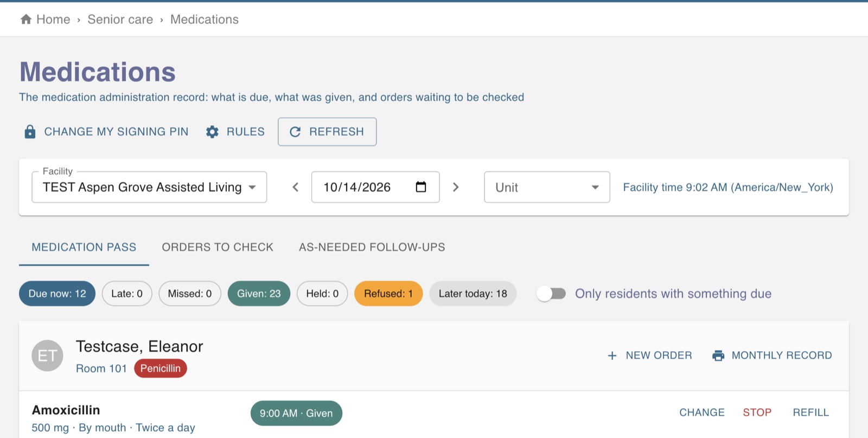This screenshot has height=438, width=868.
Task: Select the Medication Pass tab
Action: point(84,247)
